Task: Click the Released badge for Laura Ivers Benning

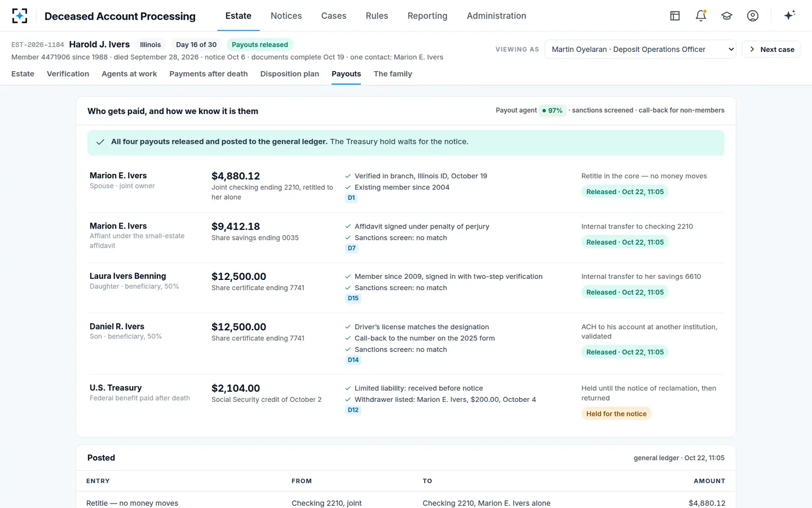Action: point(625,292)
